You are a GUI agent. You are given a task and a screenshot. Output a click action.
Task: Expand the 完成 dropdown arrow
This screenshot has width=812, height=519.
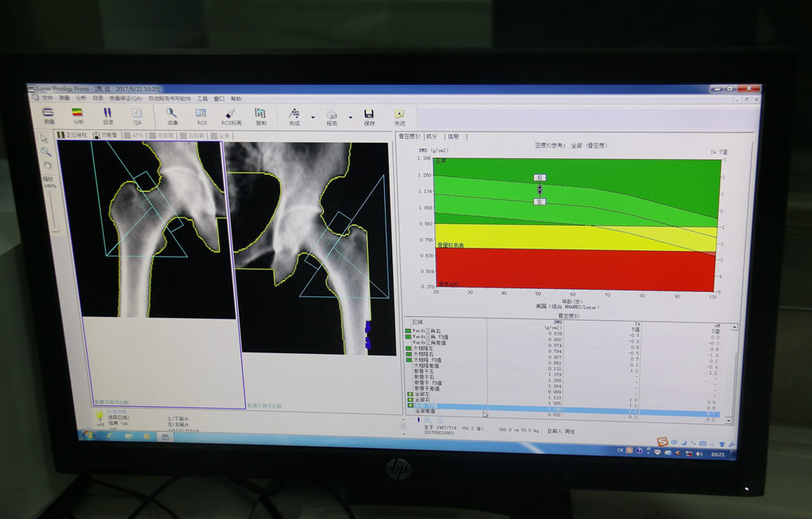tap(313, 118)
